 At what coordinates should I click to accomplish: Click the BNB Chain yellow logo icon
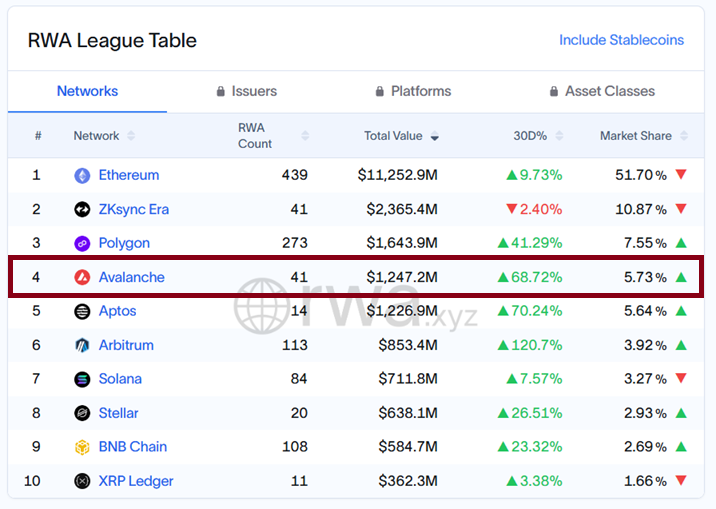click(x=82, y=447)
